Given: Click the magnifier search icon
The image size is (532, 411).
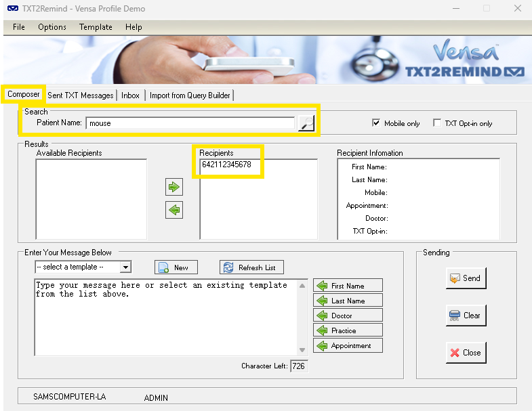Looking at the screenshot, I should tap(306, 123).
